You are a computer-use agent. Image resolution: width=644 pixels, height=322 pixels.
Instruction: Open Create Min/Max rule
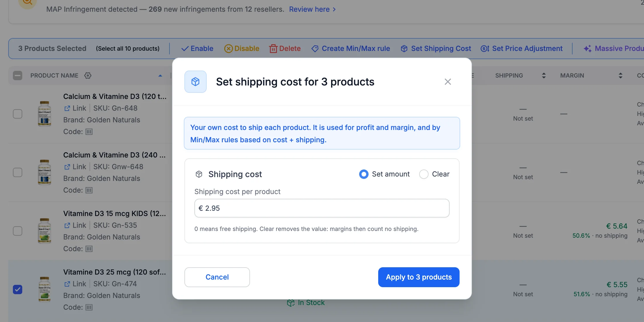351,49
